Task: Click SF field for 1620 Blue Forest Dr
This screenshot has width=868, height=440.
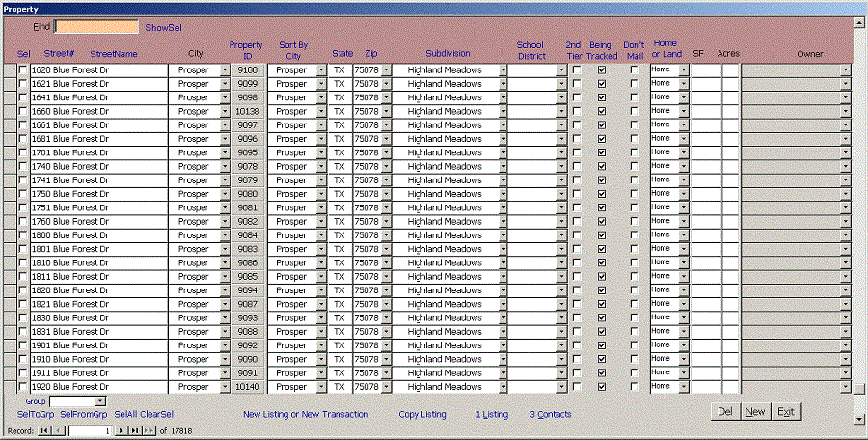Action: coord(706,70)
